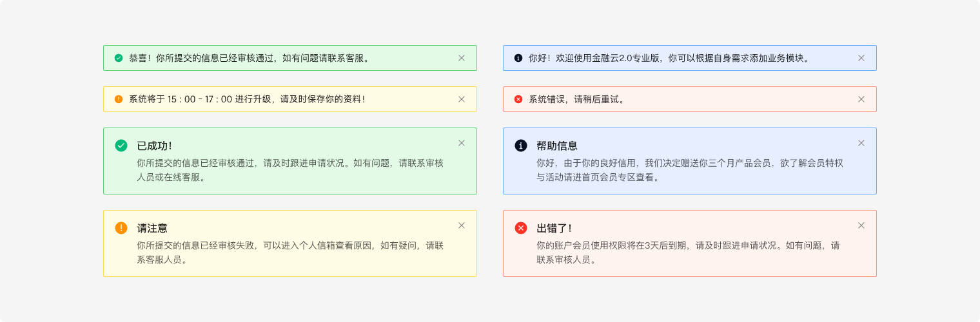Click the red error icon beside 系统错误

tap(518, 99)
